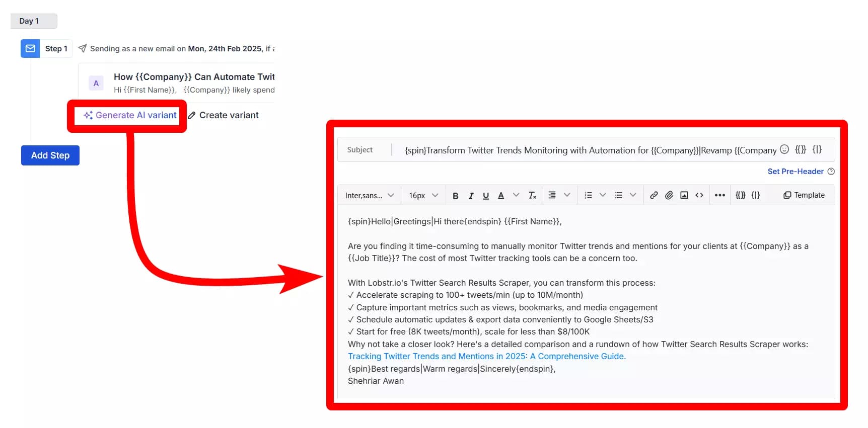868x428 pixels.
Task: Click the text alignment icon
Action: pyautogui.click(x=552, y=195)
